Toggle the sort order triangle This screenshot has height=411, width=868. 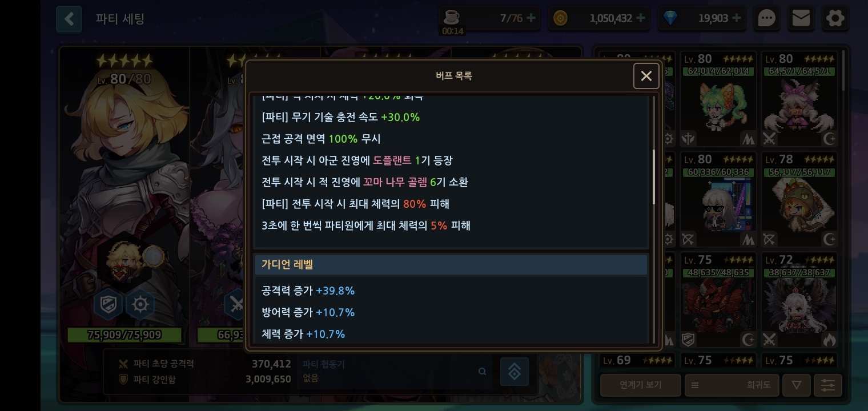tap(796, 385)
